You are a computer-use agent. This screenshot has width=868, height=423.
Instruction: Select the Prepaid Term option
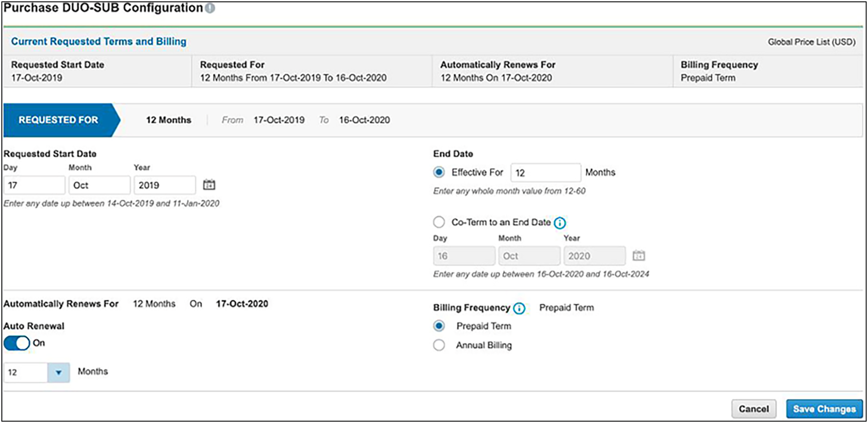point(438,326)
